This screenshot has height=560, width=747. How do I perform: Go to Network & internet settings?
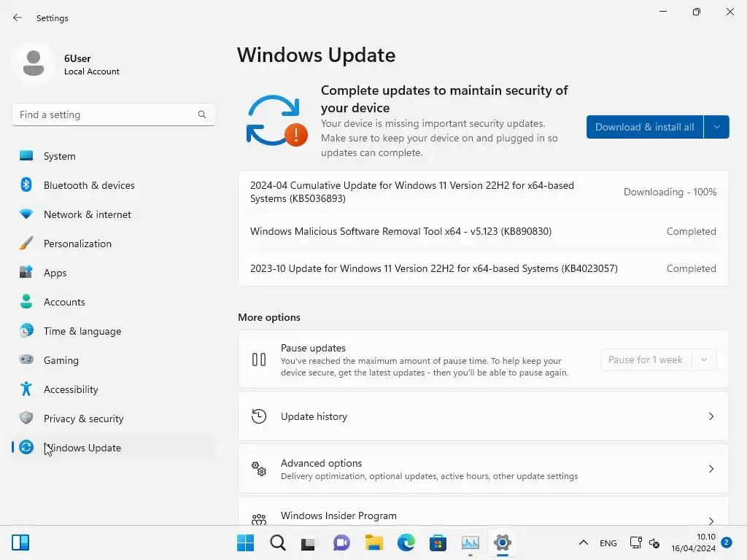[113, 214]
